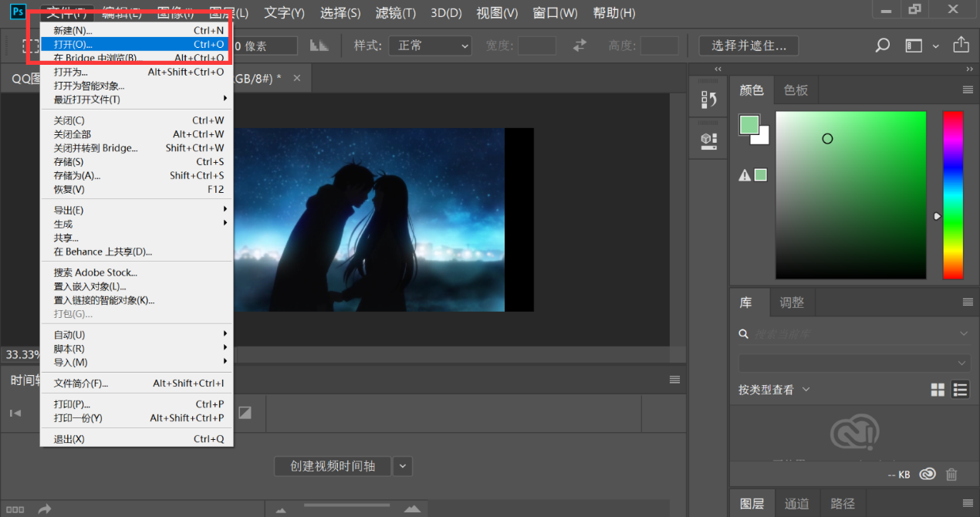Click the trash icon in Libraries panel
The width and height of the screenshot is (980, 517).
coord(952,475)
